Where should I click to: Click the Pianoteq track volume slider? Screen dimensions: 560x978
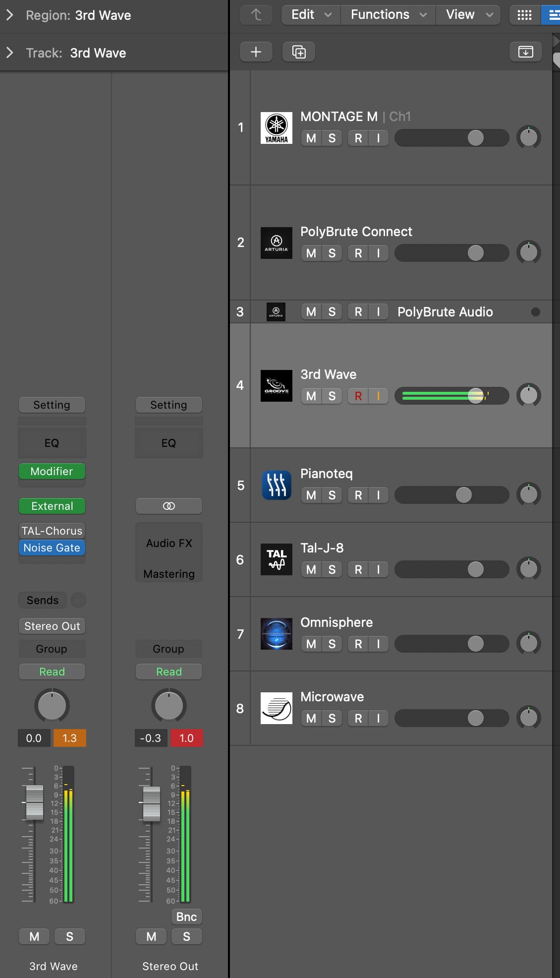[x=451, y=495]
